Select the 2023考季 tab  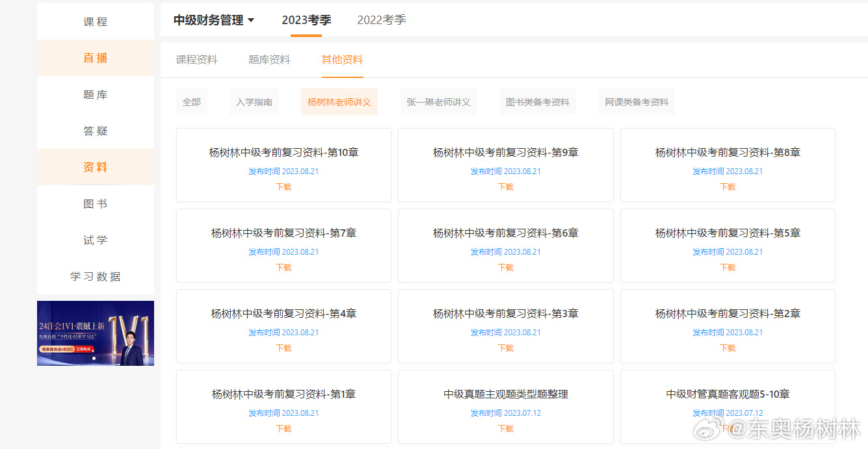point(306,20)
